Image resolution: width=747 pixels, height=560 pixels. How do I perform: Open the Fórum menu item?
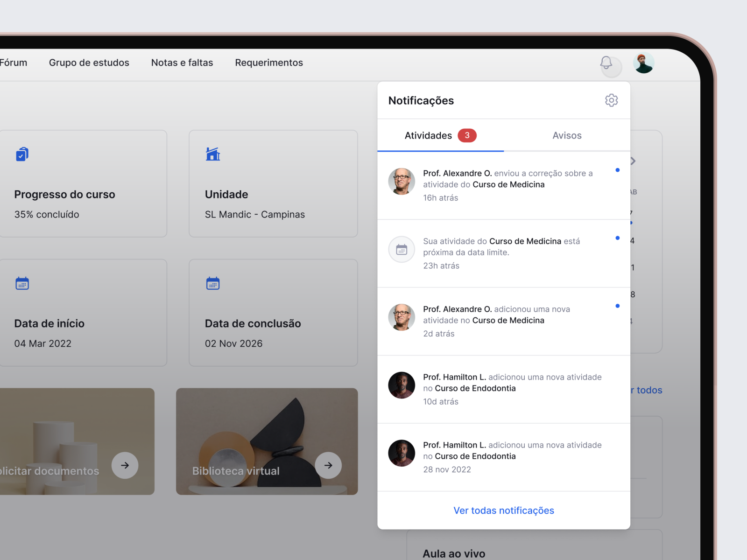[x=14, y=63]
